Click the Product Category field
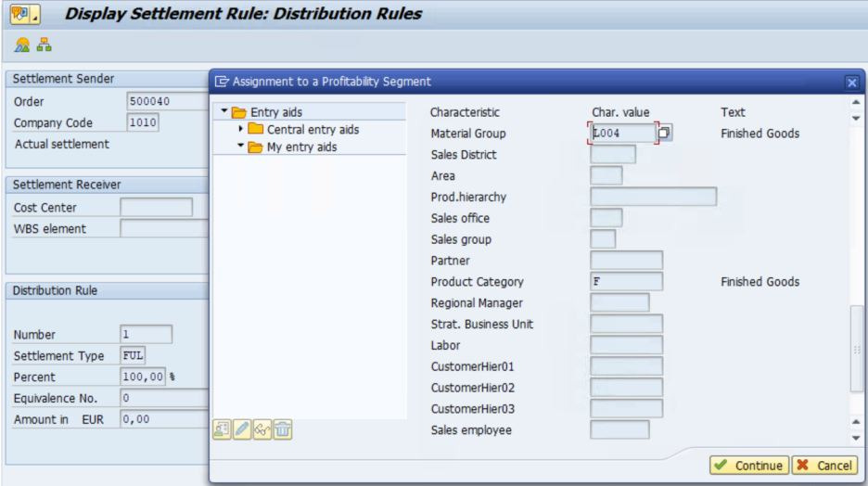 pos(626,281)
